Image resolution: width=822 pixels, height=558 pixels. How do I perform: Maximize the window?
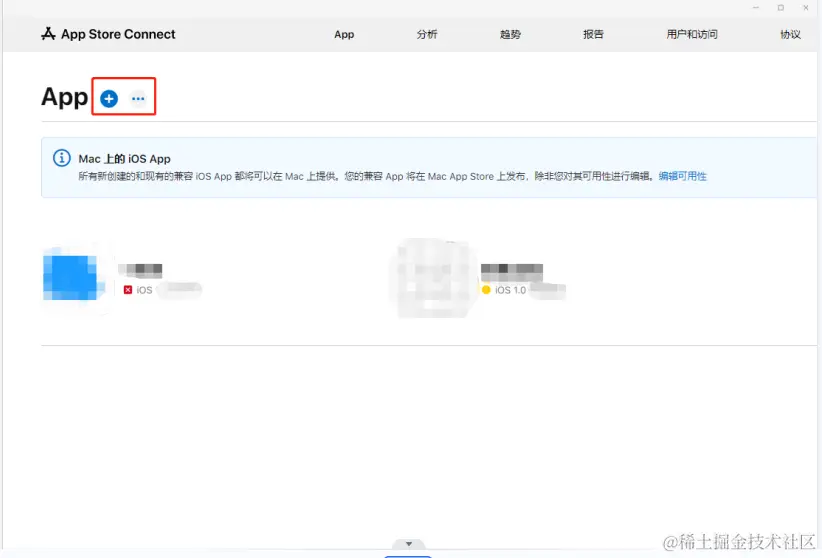781,7
